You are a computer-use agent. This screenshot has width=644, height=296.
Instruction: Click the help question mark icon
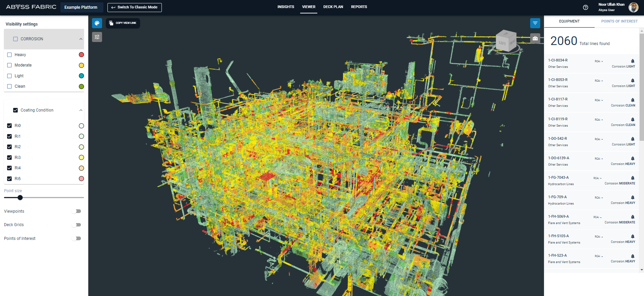(585, 7)
